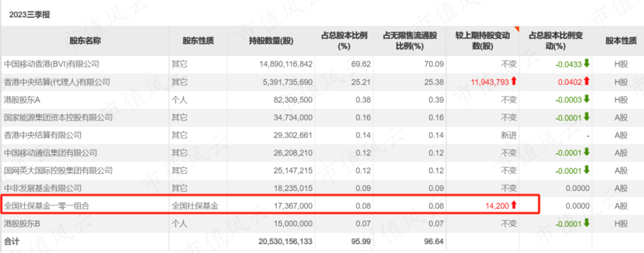Select shareholder 国网英大国际控股集团有限公司
644x253 pixels.
(58, 171)
